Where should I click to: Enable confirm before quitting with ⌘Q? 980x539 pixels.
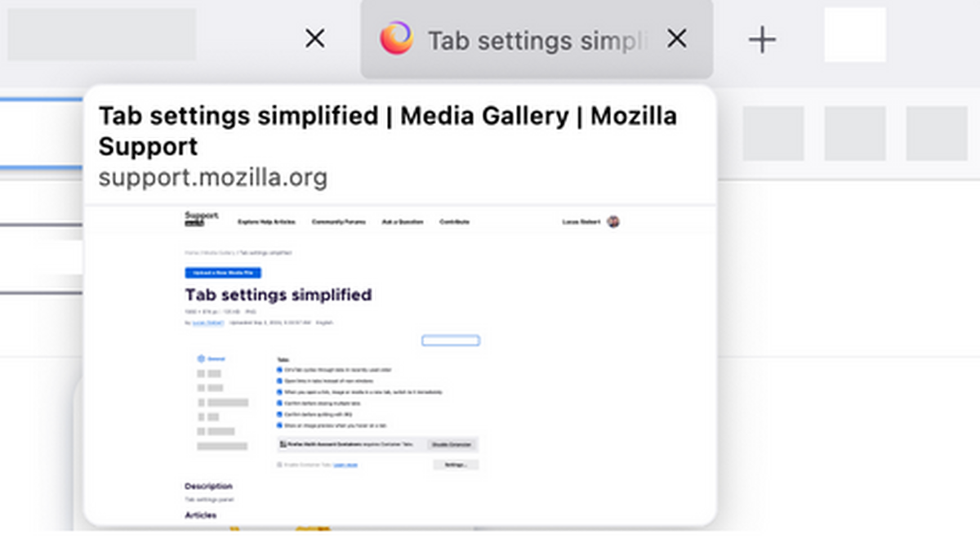coord(279,415)
